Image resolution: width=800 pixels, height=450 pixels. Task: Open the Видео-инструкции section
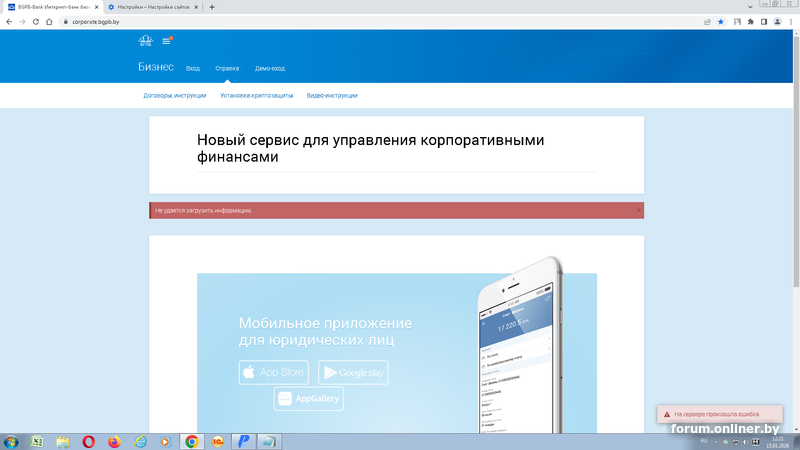click(332, 95)
